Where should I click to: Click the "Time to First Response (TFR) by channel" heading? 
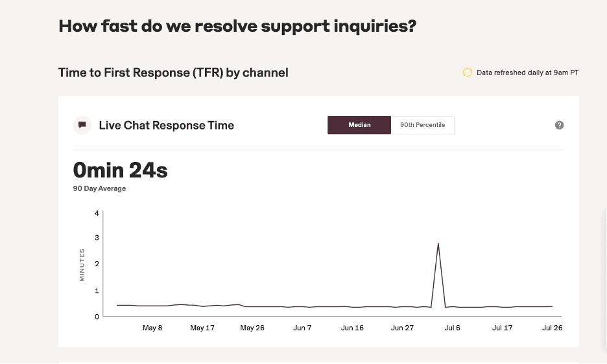(x=173, y=73)
